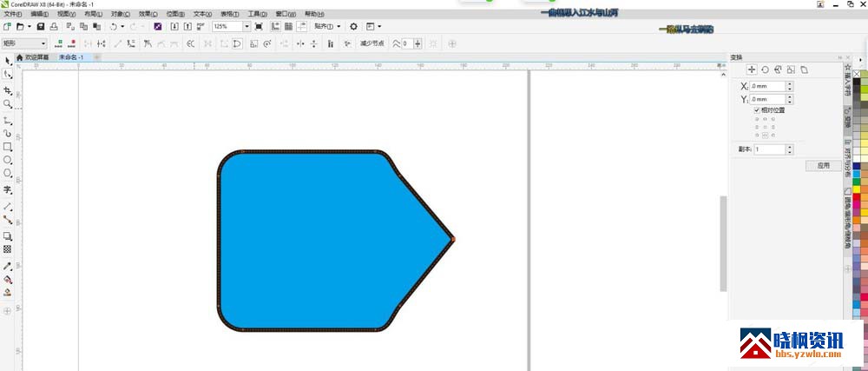
Task: Select the Shape tool in toolbox
Action: (x=7, y=74)
